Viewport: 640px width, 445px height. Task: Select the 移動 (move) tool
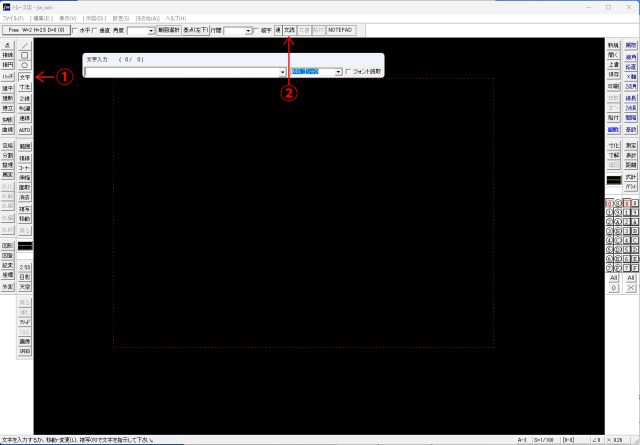pos(25,218)
